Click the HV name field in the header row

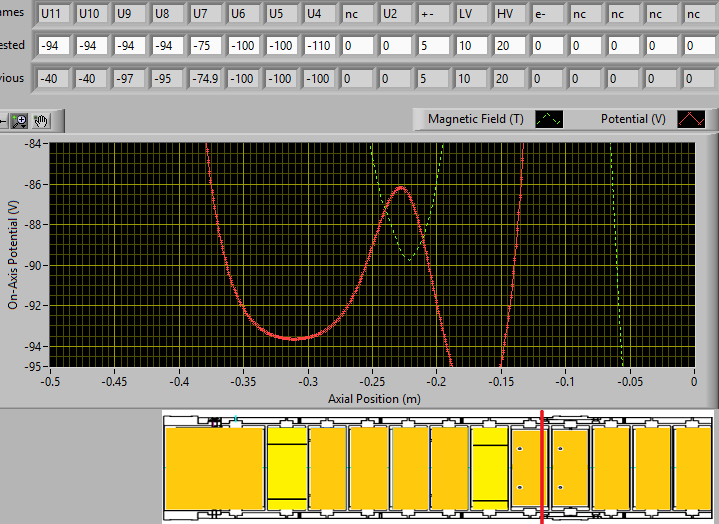[509, 15]
